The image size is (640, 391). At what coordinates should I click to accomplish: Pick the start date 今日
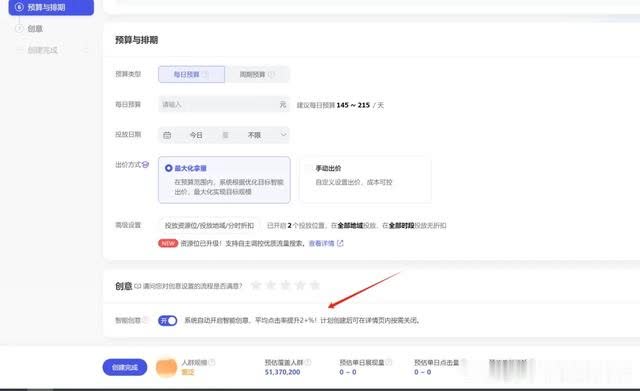tap(196, 135)
